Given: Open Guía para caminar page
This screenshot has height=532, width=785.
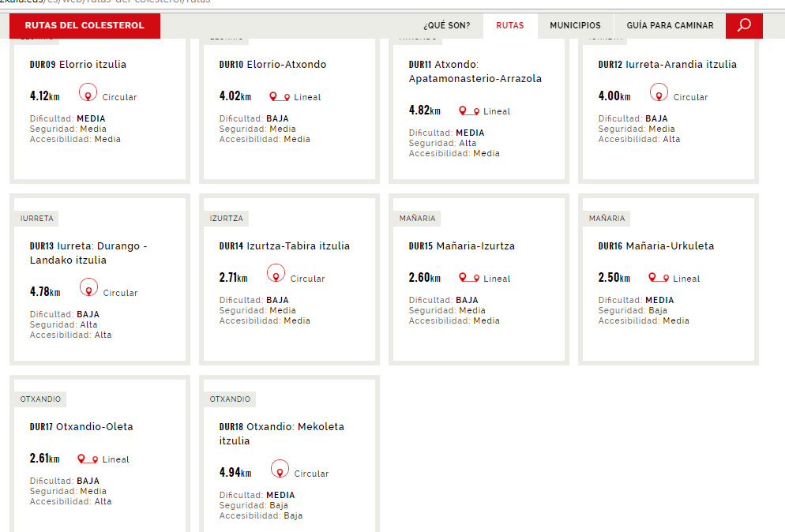Looking at the screenshot, I should tap(670, 25).
